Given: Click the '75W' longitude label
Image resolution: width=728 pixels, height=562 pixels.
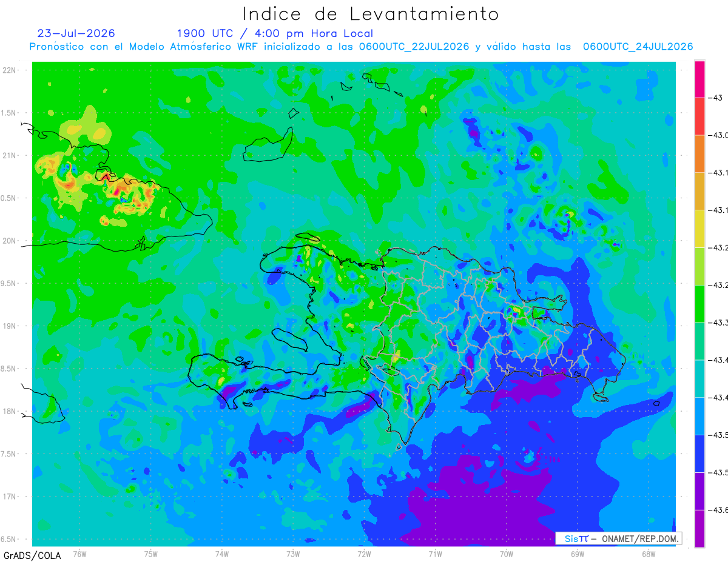Looking at the screenshot, I should tap(151, 554).
